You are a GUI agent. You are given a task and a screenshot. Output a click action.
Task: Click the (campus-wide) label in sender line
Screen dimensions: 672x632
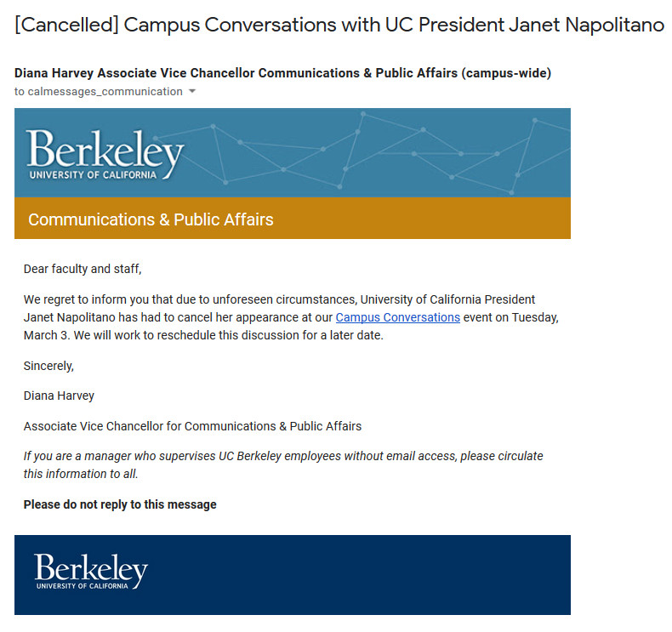pos(506,73)
